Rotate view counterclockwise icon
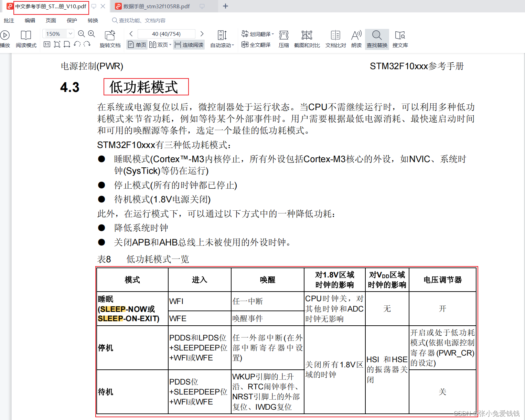 point(77,44)
